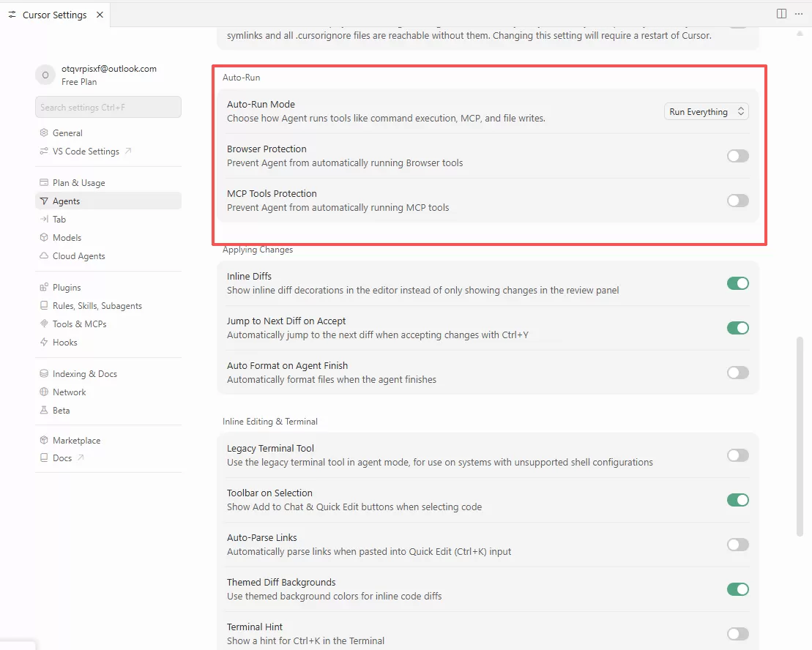Open the more actions ellipsis menu

tap(799, 14)
